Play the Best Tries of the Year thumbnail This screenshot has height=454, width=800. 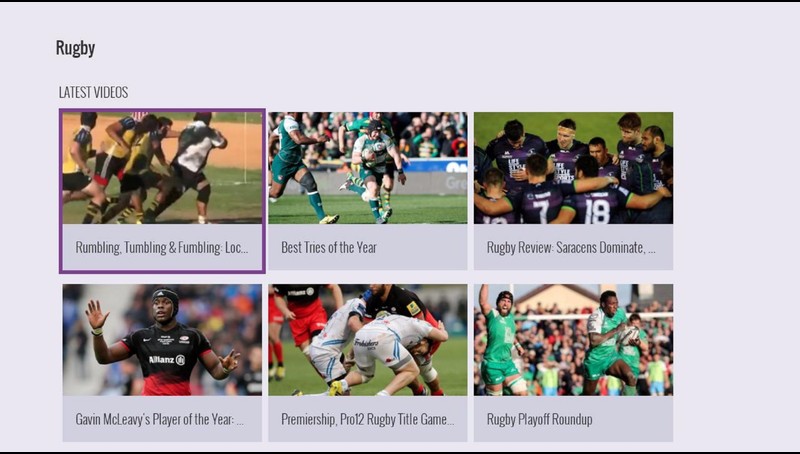[x=368, y=168]
